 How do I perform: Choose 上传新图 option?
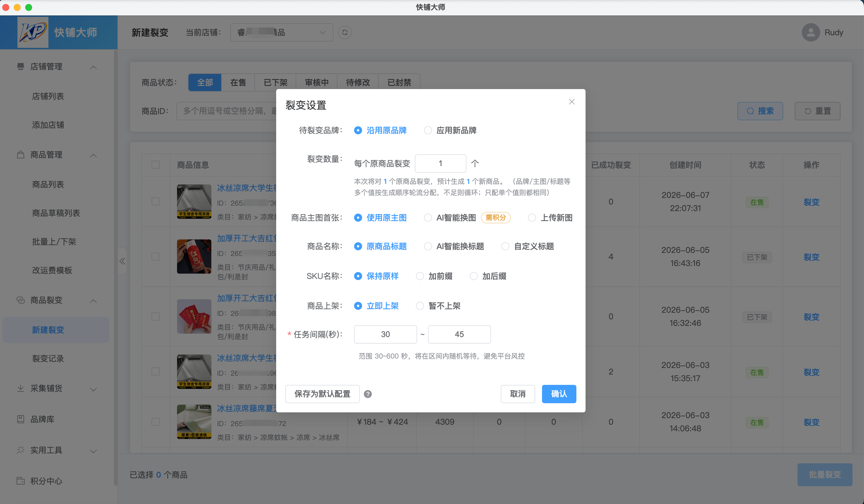coord(550,218)
